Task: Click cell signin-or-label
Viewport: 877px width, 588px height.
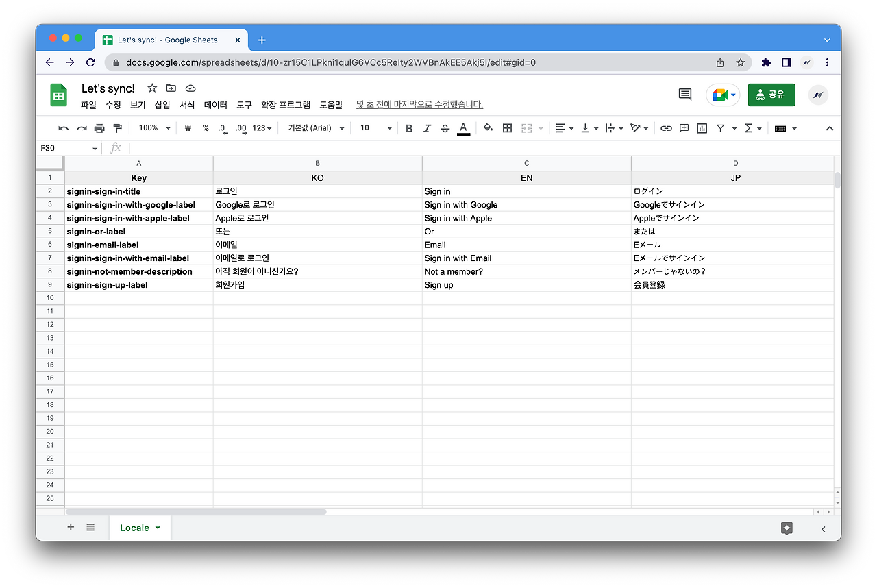Action: 139,232
